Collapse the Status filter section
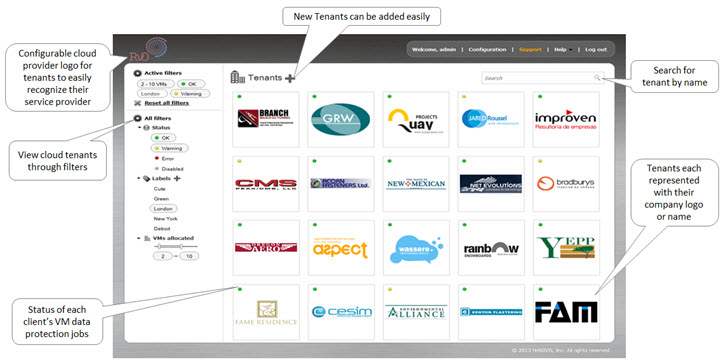Screen dimensions: 724x361 coord(139,127)
